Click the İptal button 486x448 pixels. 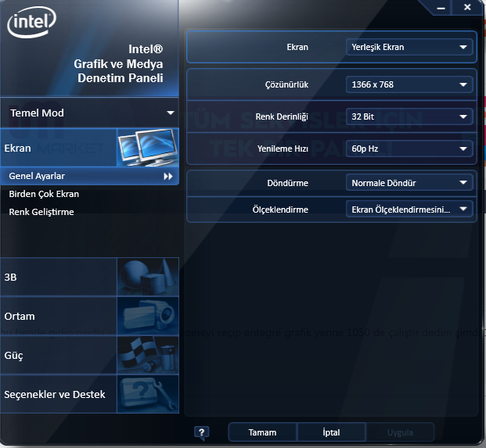click(x=331, y=432)
